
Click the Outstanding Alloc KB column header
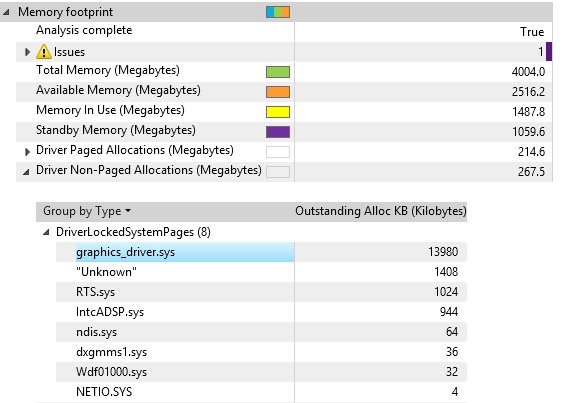(x=381, y=211)
